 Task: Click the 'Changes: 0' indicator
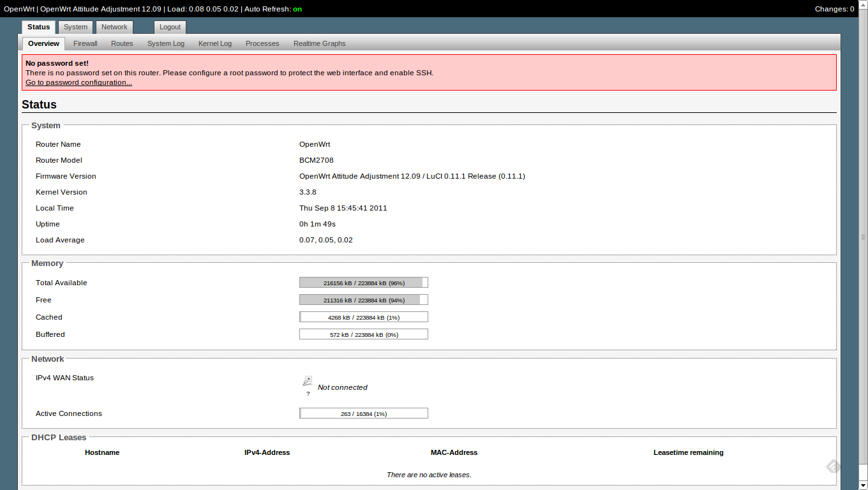(x=834, y=9)
